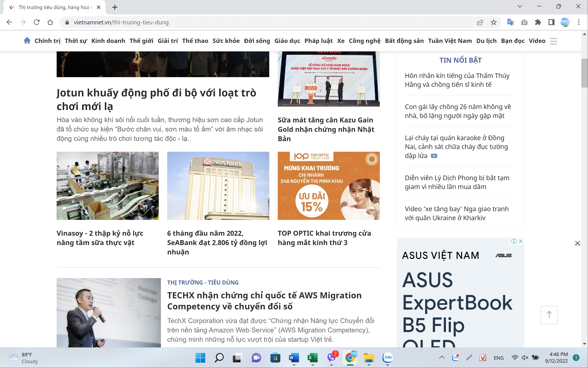Image resolution: width=588 pixels, height=368 pixels.
Task: Open the Chrome three-dot menu
Action: coord(578,22)
